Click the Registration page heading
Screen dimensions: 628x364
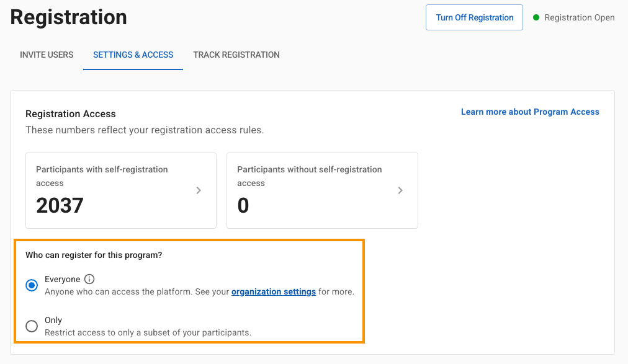(68, 17)
